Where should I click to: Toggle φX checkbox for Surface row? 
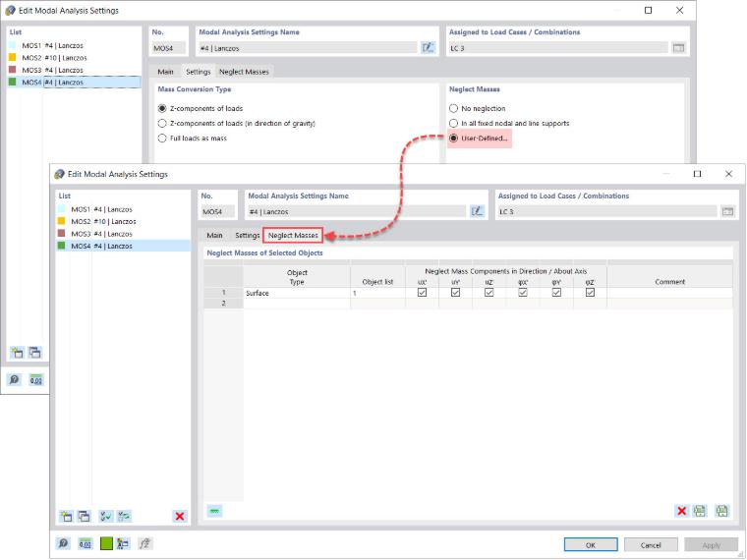pos(523,293)
